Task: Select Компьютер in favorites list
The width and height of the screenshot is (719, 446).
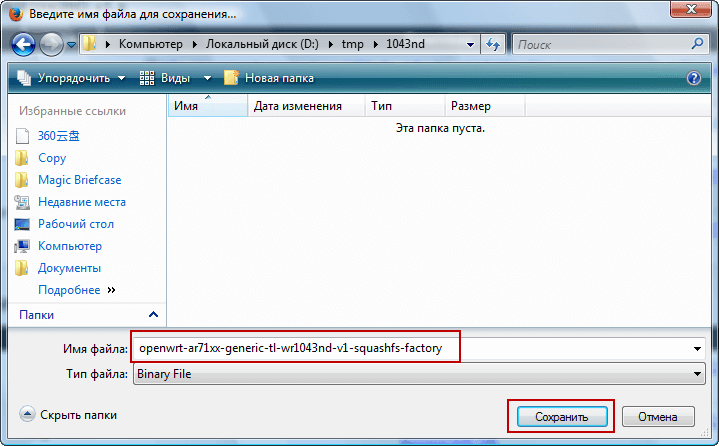Action: 69,246
